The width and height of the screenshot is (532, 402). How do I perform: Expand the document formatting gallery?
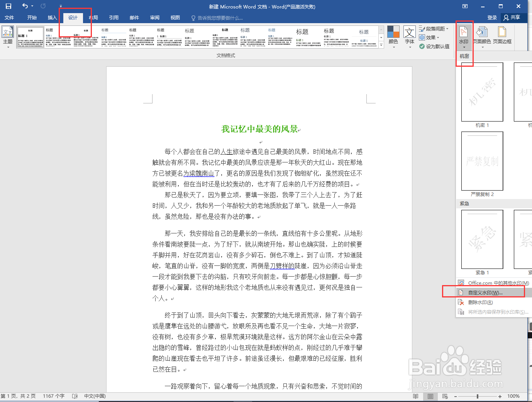(x=381, y=45)
